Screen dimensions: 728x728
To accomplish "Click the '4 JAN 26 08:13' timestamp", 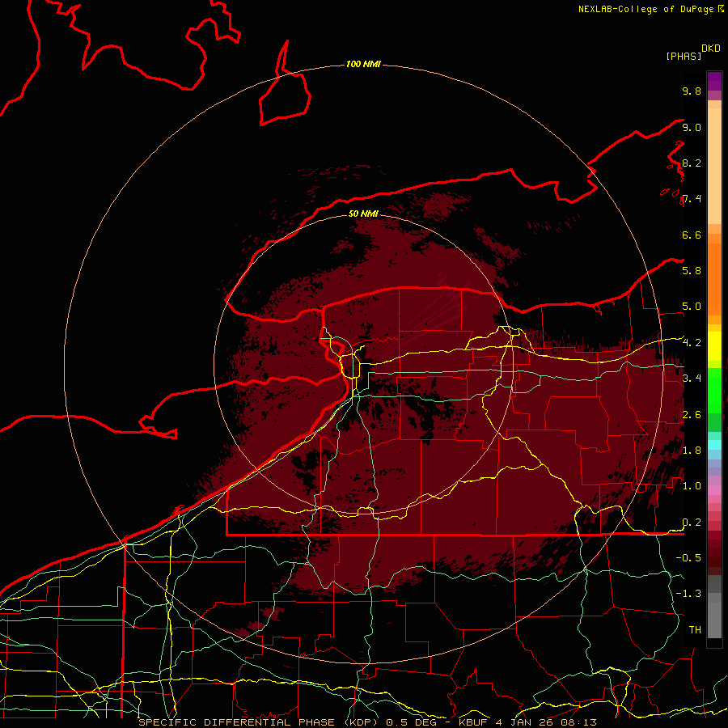I will [547, 722].
